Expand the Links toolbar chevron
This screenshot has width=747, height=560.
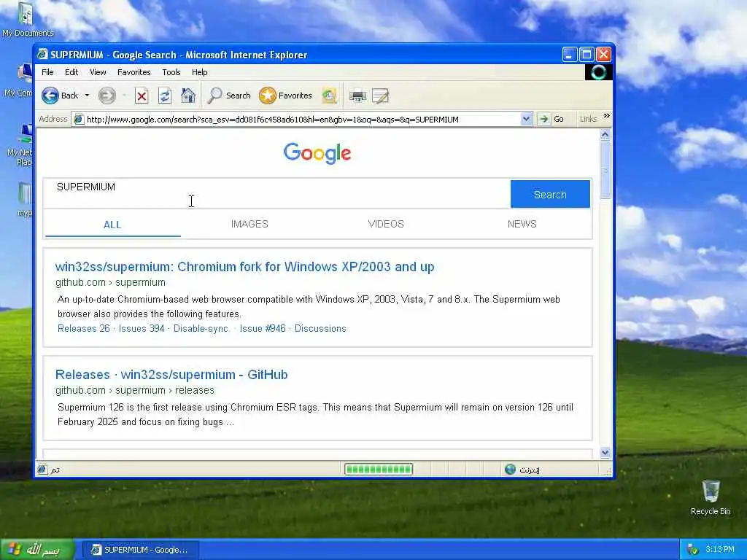[606, 116]
